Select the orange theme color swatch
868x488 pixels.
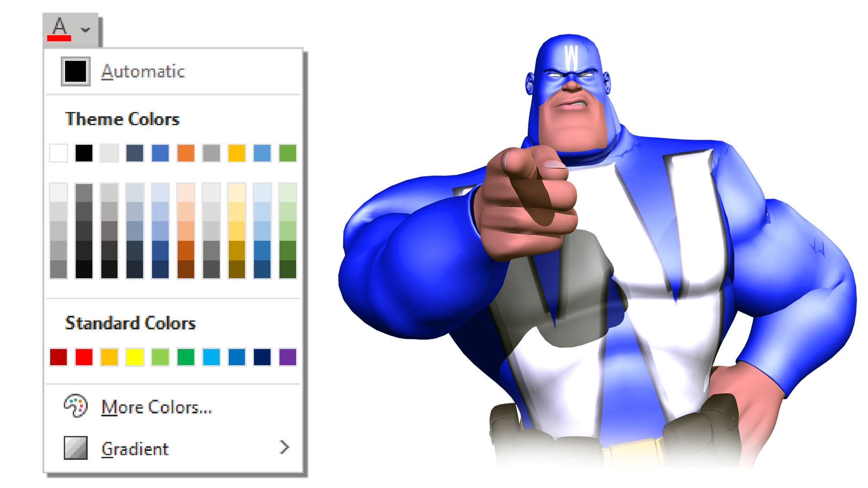click(x=185, y=153)
